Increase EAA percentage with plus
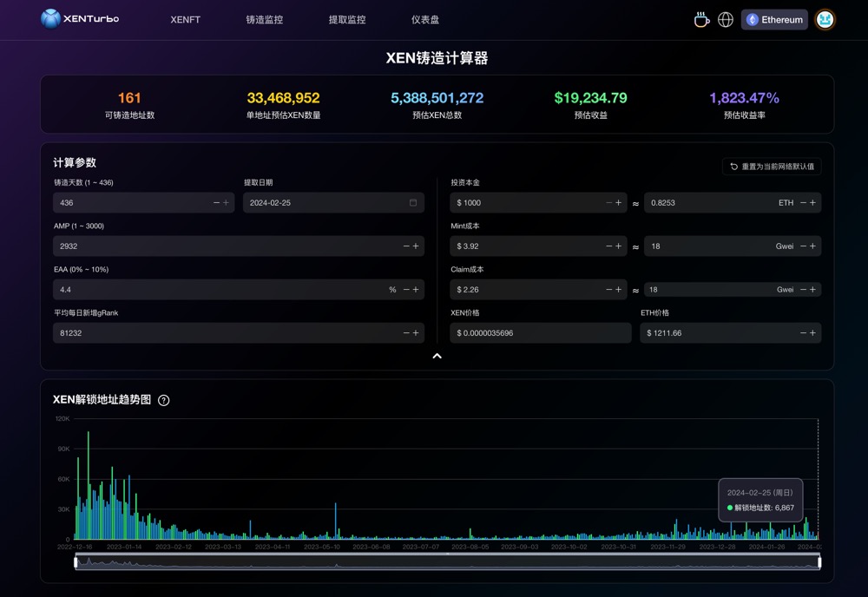The image size is (868, 597). (x=416, y=289)
